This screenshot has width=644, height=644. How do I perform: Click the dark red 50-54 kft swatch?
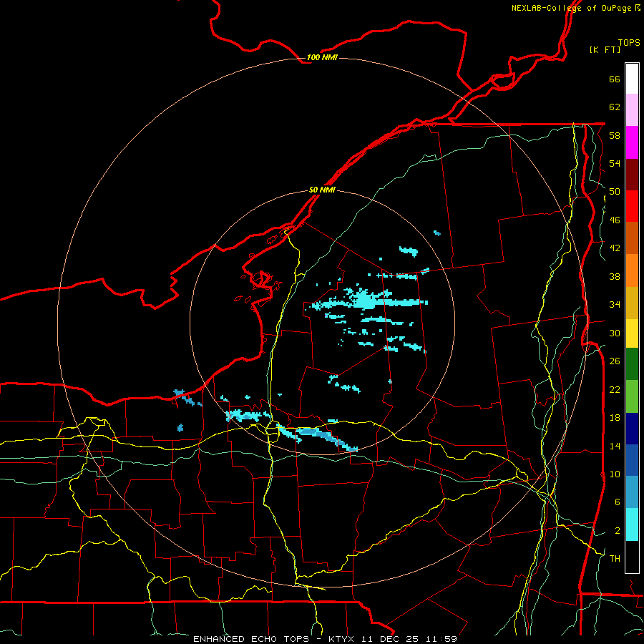[632, 174]
